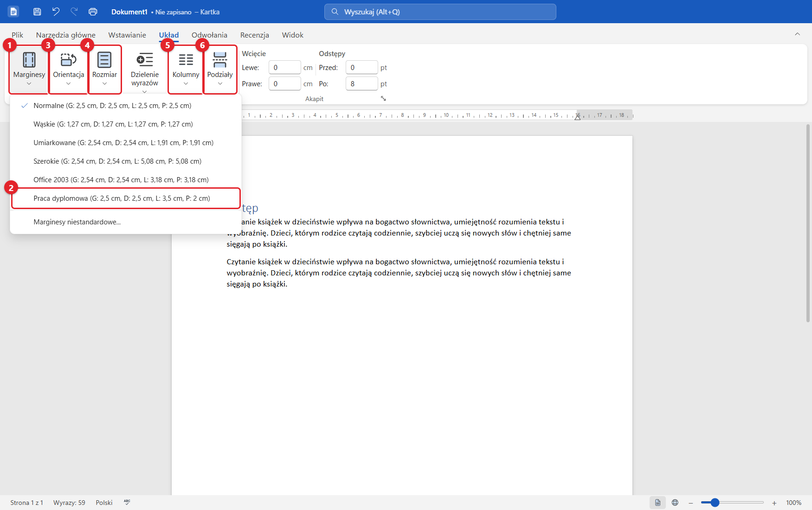
Task: Open the file menu document icon
Action: 13,12
